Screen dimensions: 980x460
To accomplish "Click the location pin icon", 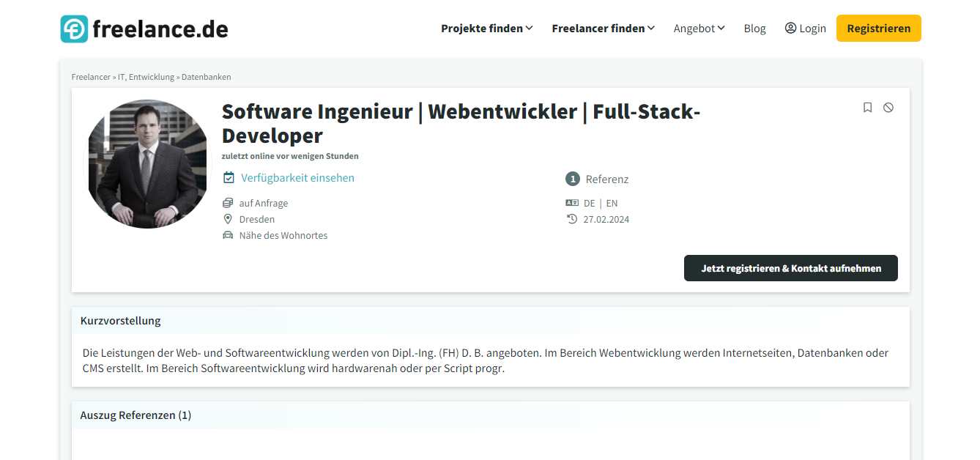I will [228, 219].
